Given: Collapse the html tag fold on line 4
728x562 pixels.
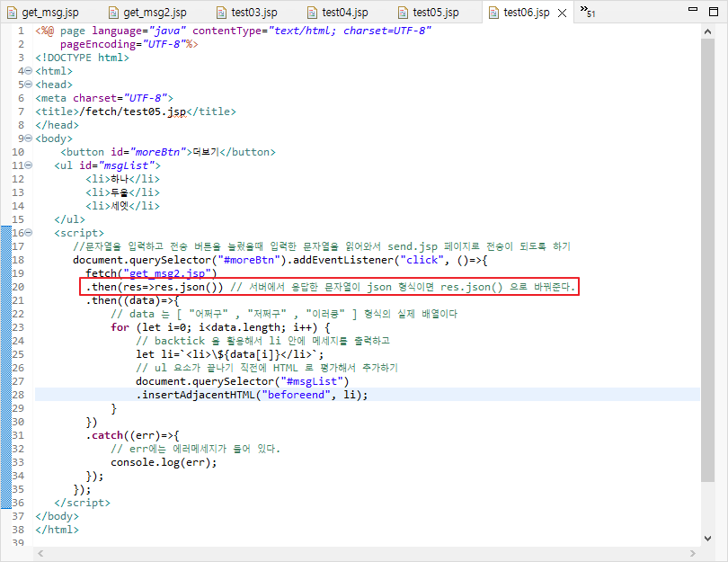Looking at the screenshot, I should tap(29, 71).
